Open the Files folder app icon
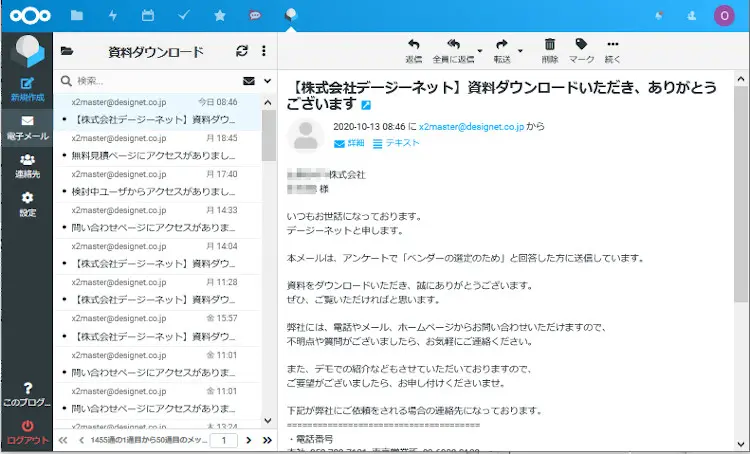This screenshot has height=454, width=750. [x=77, y=15]
